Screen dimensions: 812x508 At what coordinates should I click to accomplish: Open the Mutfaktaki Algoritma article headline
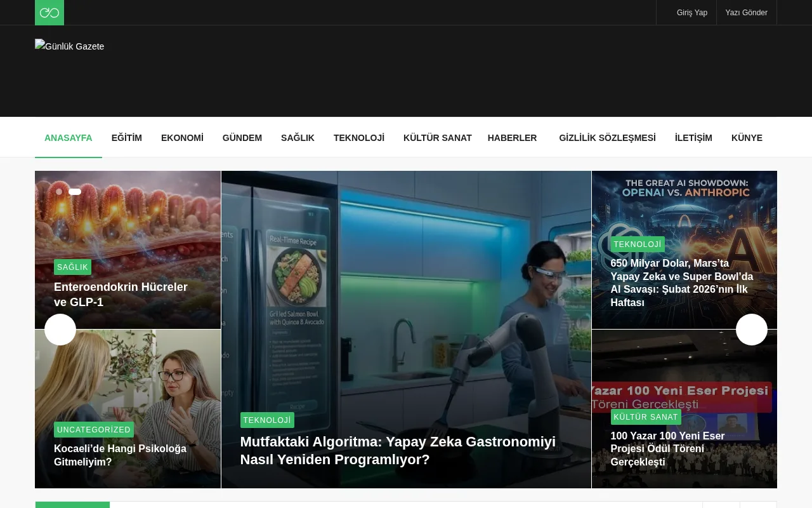pyautogui.click(x=398, y=450)
